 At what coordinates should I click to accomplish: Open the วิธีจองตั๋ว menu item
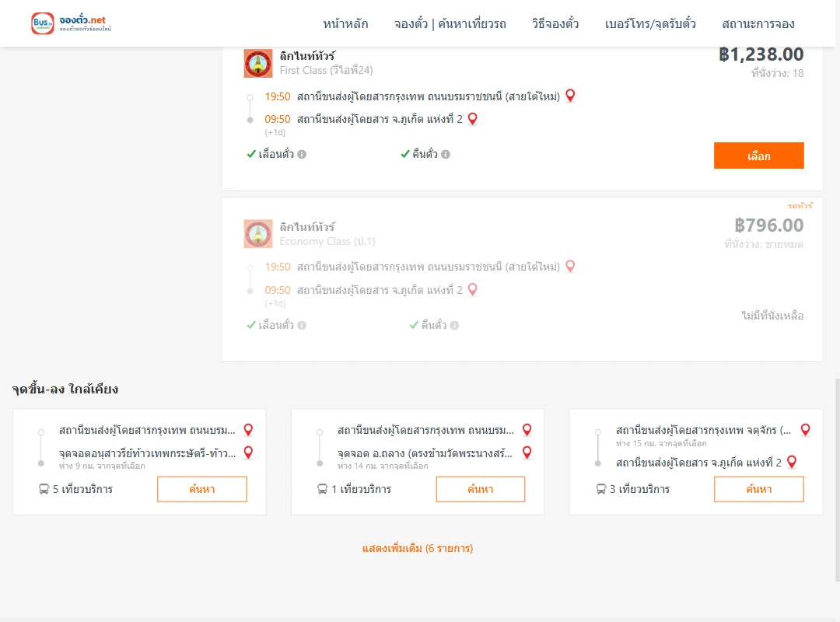tap(555, 23)
